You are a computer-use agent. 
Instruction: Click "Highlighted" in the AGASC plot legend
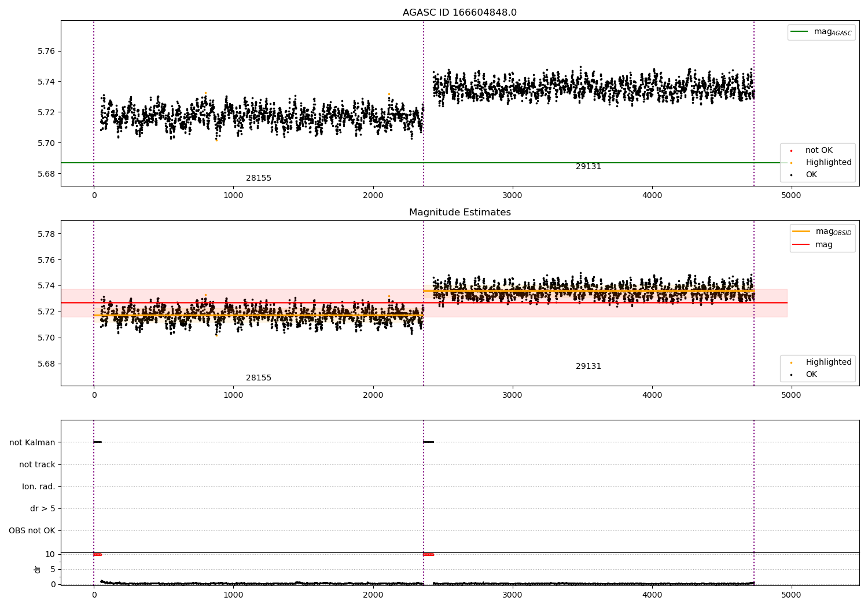[x=828, y=163]
